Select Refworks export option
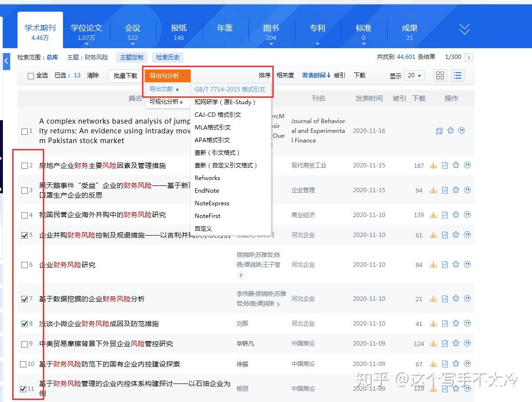The height and width of the screenshot is (402, 532). point(207,178)
